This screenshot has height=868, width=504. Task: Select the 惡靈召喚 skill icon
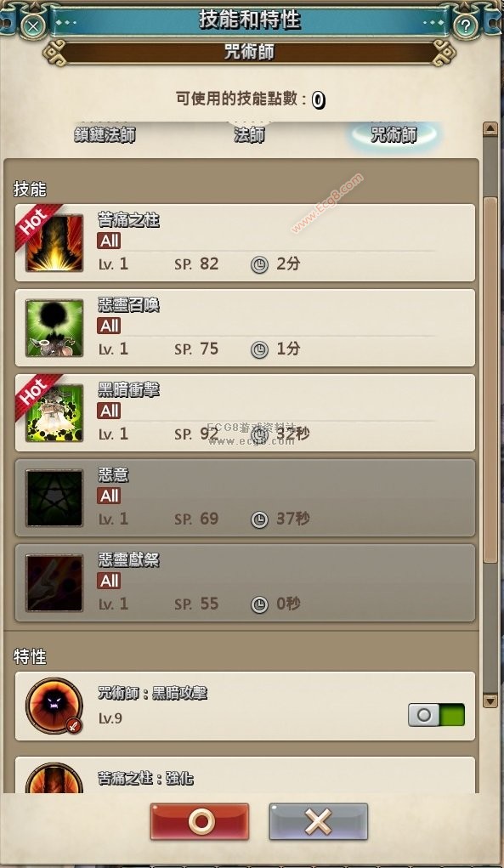(x=54, y=327)
